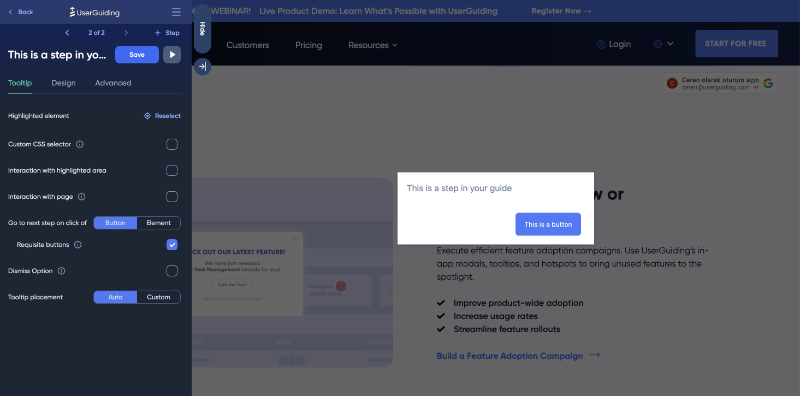
Task: Click 'This is a button' in the tooltip
Action: point(548,225)
